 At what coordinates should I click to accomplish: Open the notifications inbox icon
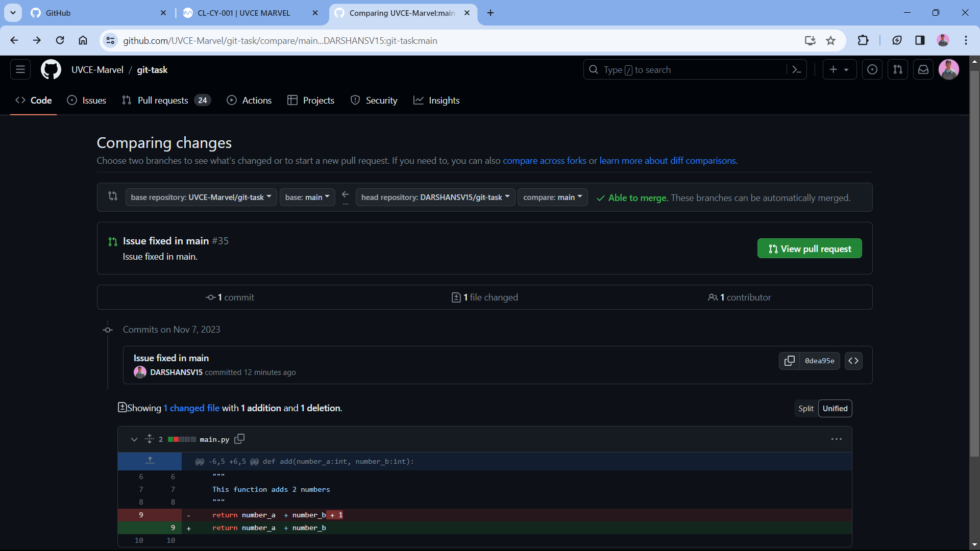pos(923,69)
